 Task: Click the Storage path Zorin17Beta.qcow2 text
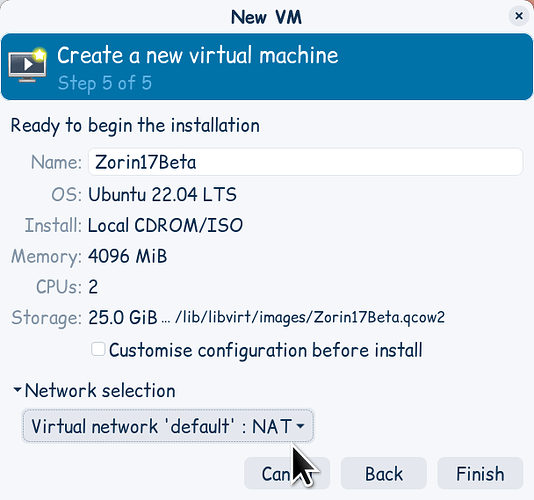click(x=310, y=317)
